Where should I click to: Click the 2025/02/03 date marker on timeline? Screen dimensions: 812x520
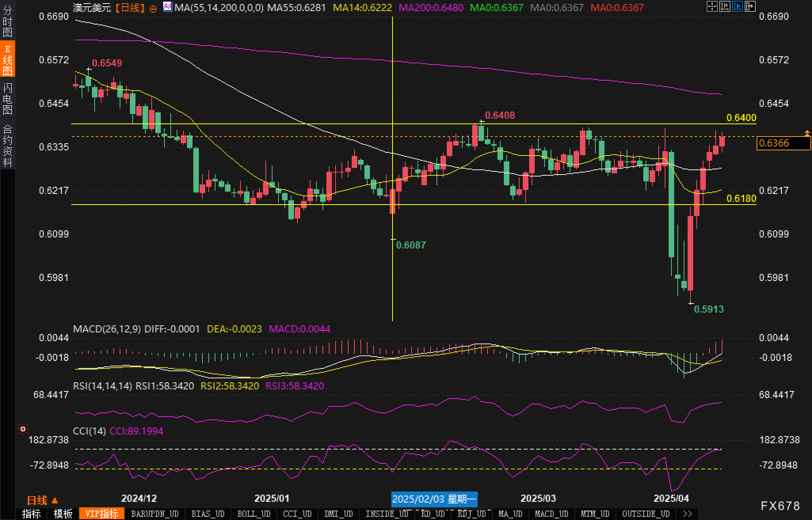[x=434, y=499]
